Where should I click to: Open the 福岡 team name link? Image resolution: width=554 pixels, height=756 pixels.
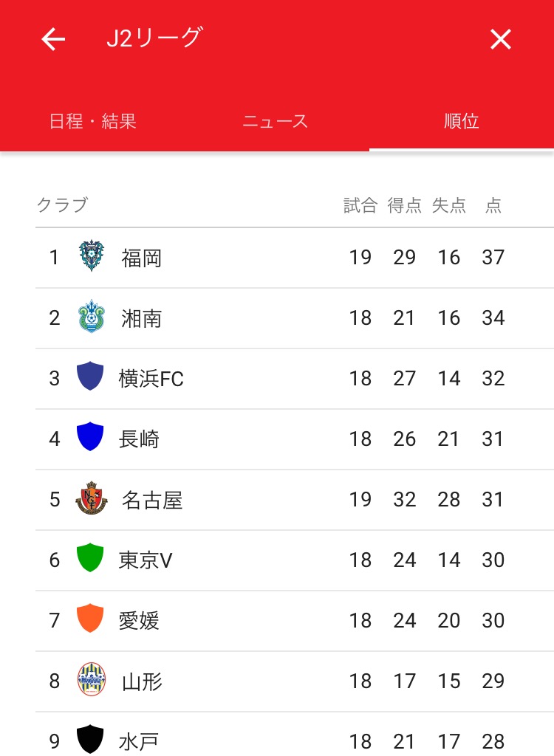[142, 258]
